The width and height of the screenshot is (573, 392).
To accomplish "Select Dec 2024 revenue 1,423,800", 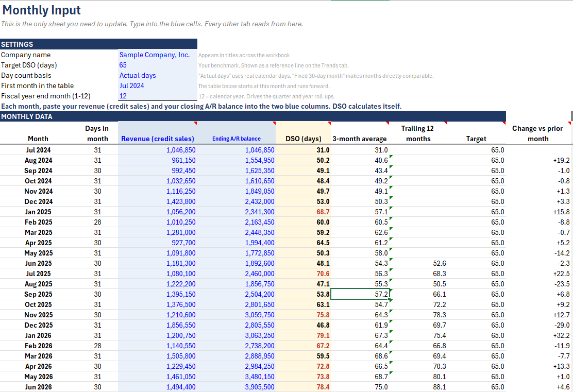I will coord(158,201).
